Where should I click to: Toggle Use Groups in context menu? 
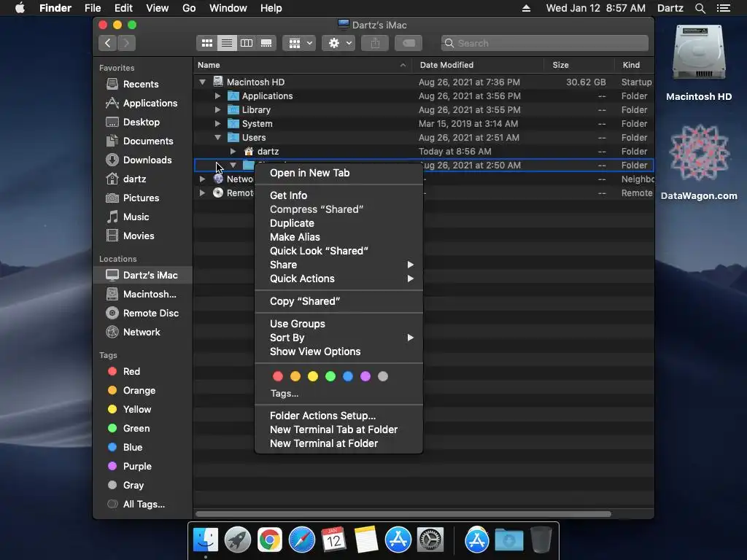(338, 324)
